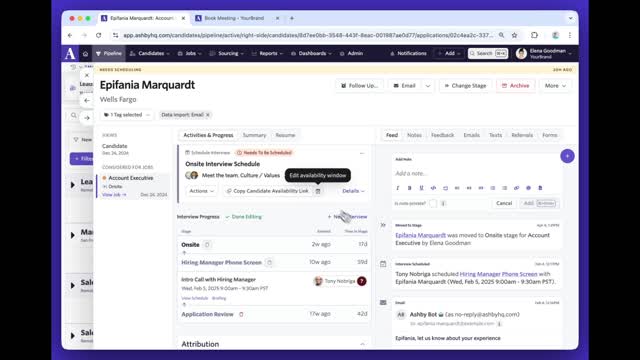Open the Reports dropdown menu
This screenshot has width=640, height=360.
pos(267,53)
